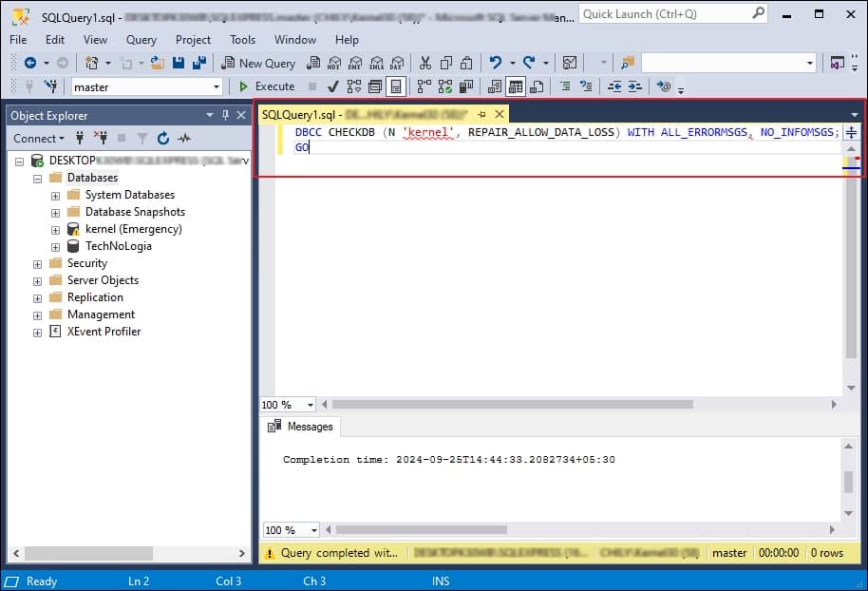Toggle Include Client Statistics
The image size is (868, 591).
click(x=466, y=86)
